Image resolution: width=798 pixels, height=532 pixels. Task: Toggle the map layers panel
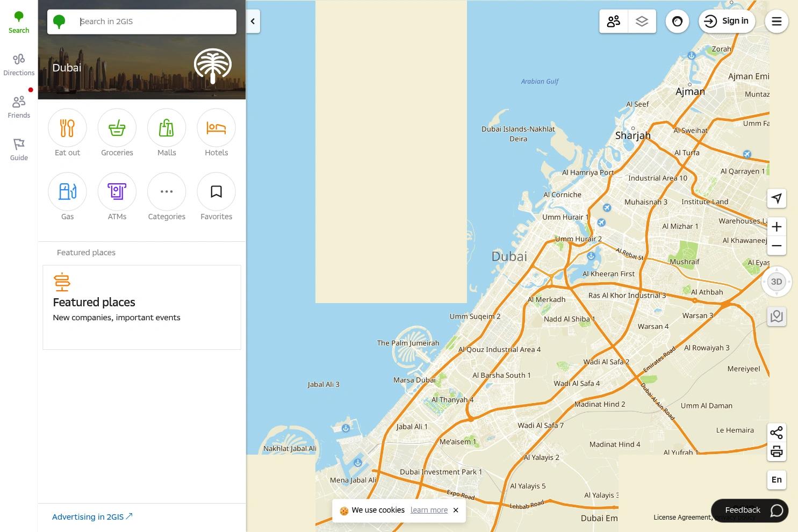[642, 21]
